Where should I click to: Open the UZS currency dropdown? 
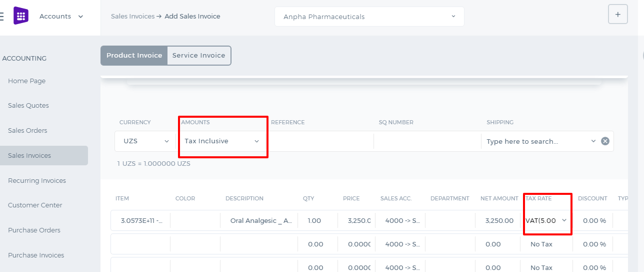click(x=146, y=141)
